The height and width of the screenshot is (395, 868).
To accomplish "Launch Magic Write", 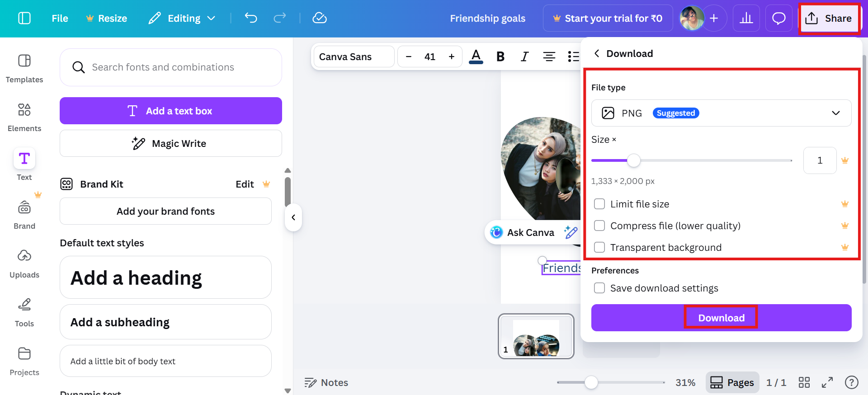I will point(171,143).
